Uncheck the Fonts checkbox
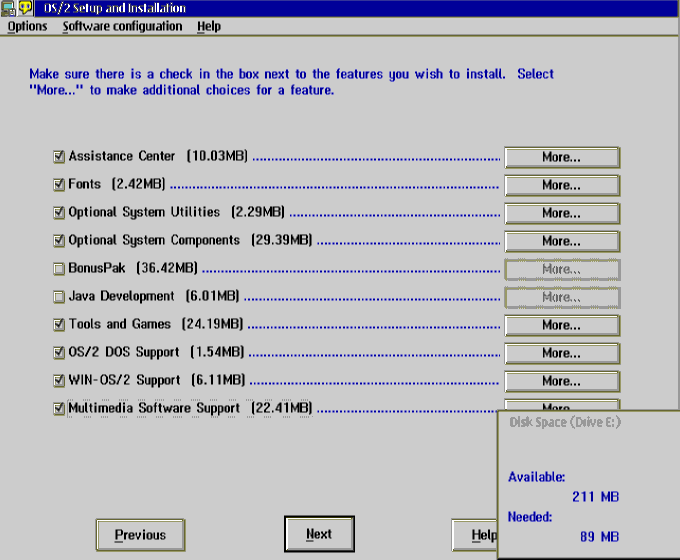The image size is (680, 560). tap(59, 184)
